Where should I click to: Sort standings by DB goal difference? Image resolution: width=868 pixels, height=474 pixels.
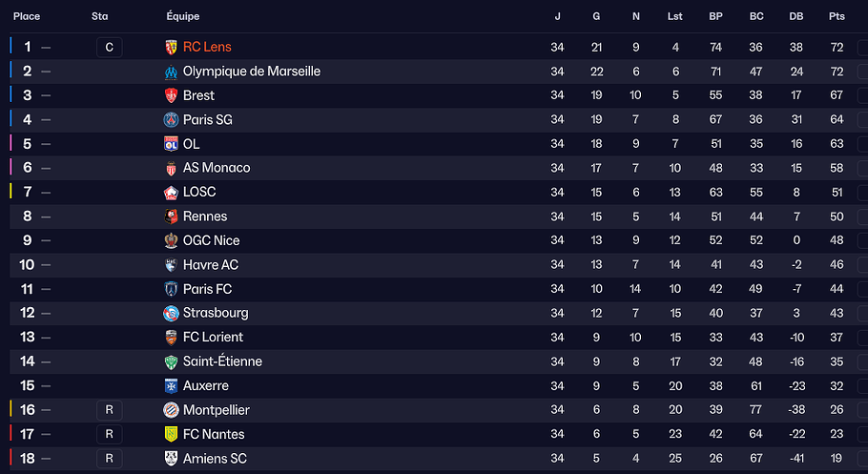pyautogui.click(x=796, y=16)
